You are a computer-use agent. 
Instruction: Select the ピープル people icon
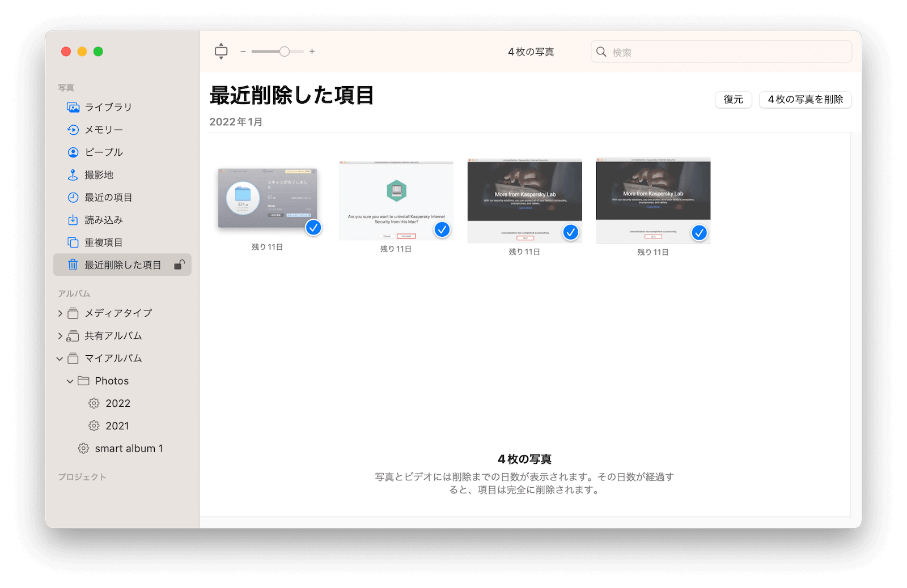coord(73,152)
